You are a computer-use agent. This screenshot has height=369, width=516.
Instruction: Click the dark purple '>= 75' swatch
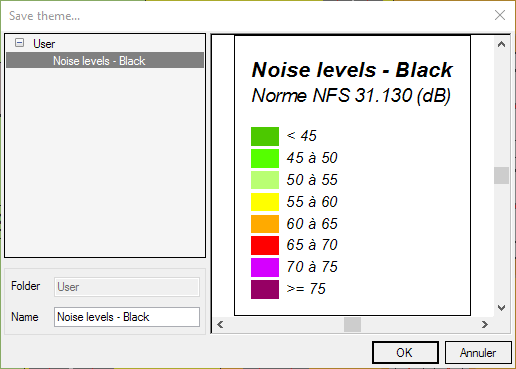265,289
